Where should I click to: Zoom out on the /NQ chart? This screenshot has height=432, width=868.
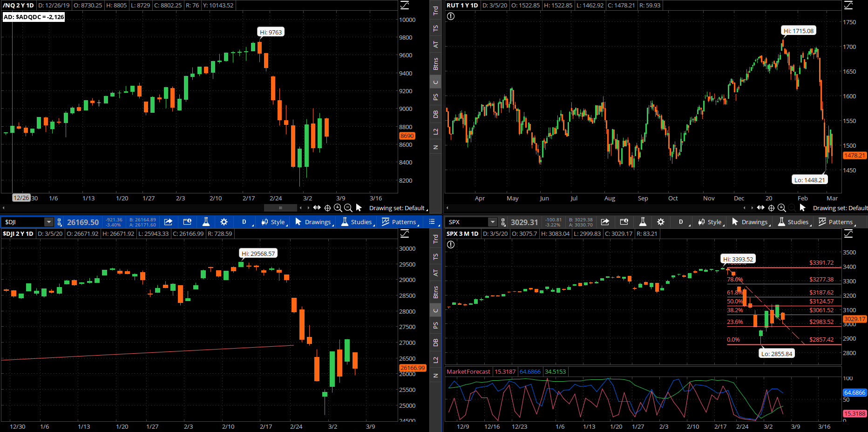click(348, 208)
